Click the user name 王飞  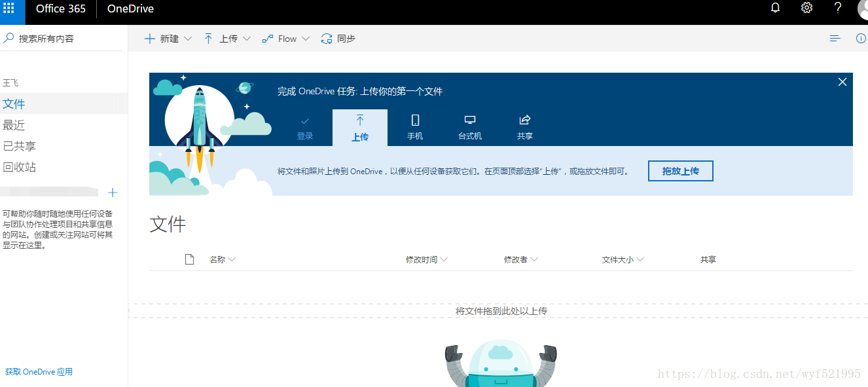coord(10,83)
